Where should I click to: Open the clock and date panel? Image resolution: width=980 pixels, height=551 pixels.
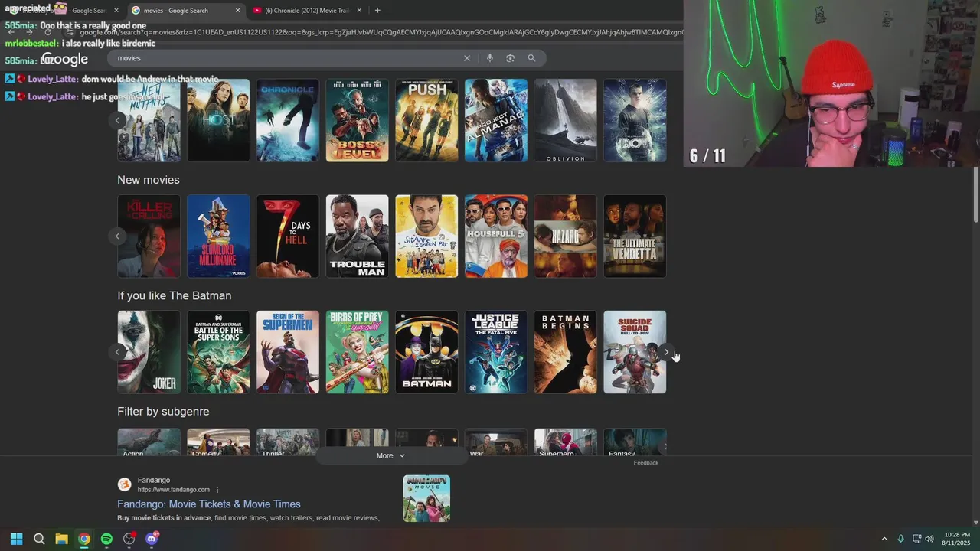(x=957, y=539)
